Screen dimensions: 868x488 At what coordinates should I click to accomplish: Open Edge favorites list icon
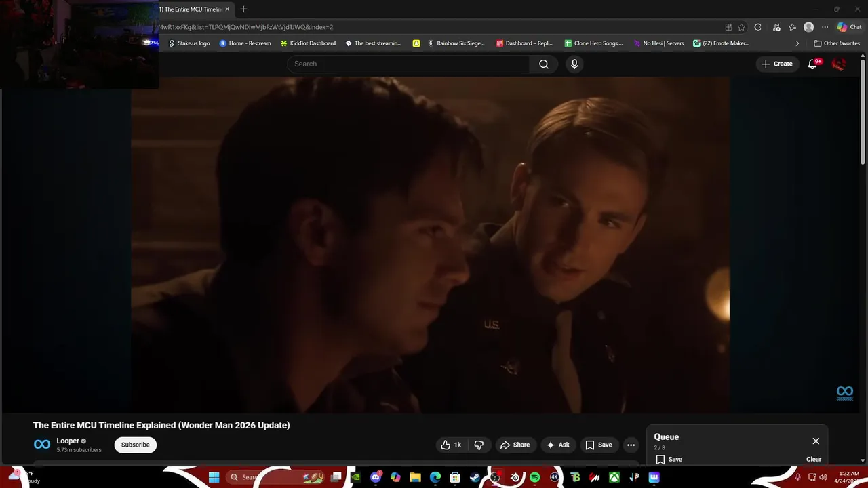point(792,27)
